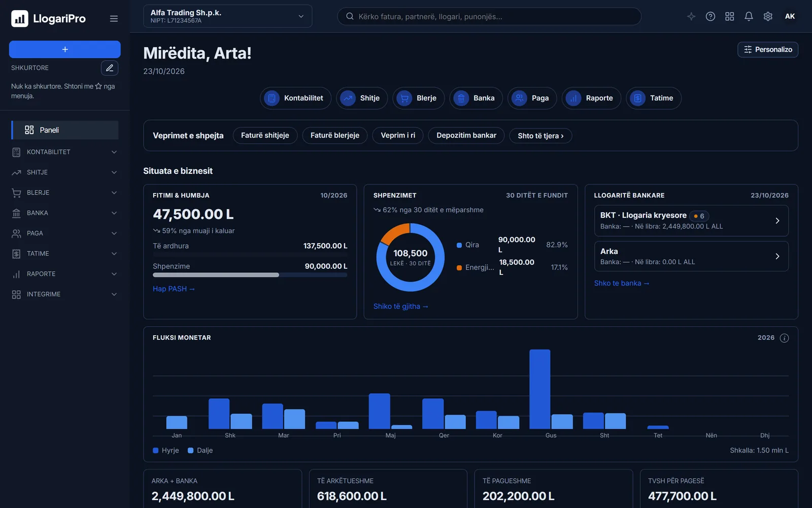Click the blue plus create button

pos(65,49)
